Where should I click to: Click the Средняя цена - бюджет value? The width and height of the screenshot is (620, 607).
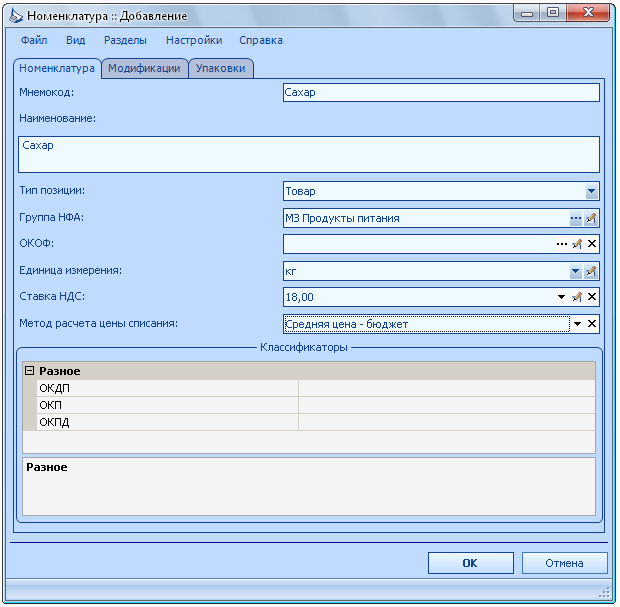coord(346,324)
